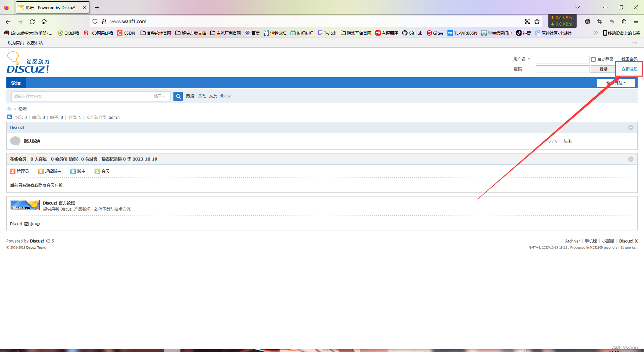Open the 抖音 bookmark
644x352 pixels.
coord(524,33)
